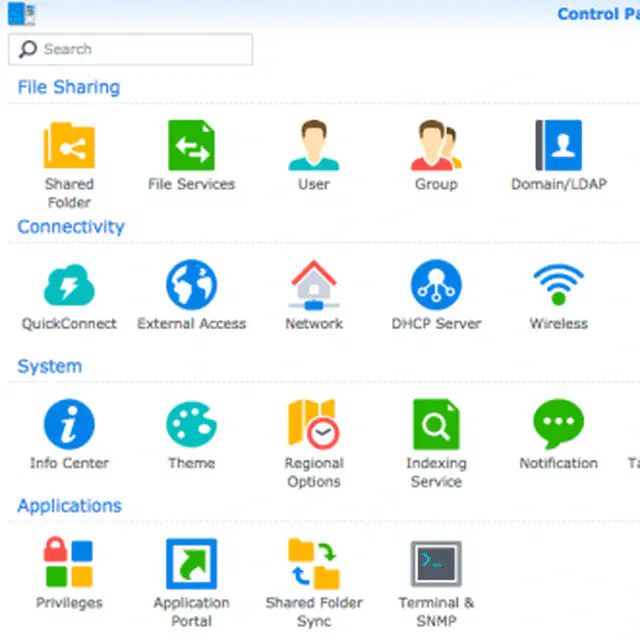Open the Info Center
This screenshot has height=640, width=640.
69,426
